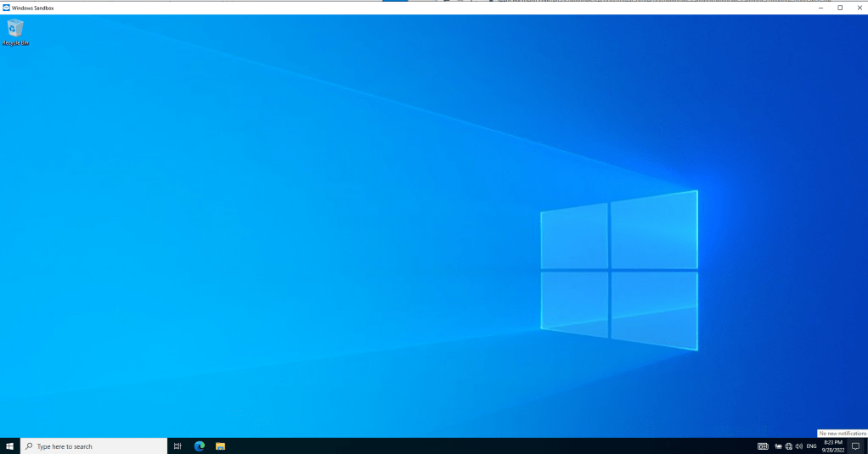Open the touch keyboard tray icon
The image size is (868, 454).
pyautogui.click(x=763, y=446)
